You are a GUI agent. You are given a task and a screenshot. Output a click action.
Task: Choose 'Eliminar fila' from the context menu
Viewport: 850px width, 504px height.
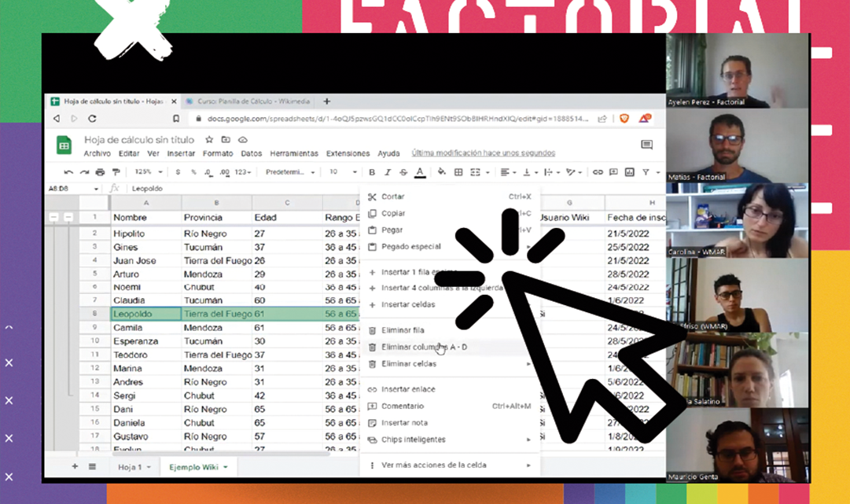click(x=403, y=330)
